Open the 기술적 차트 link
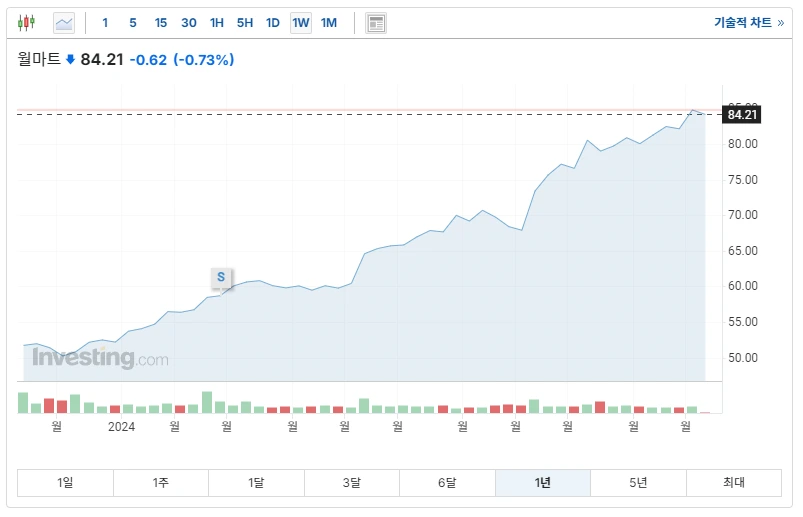The width and height of the screenshot is (803, 517). 749,23
